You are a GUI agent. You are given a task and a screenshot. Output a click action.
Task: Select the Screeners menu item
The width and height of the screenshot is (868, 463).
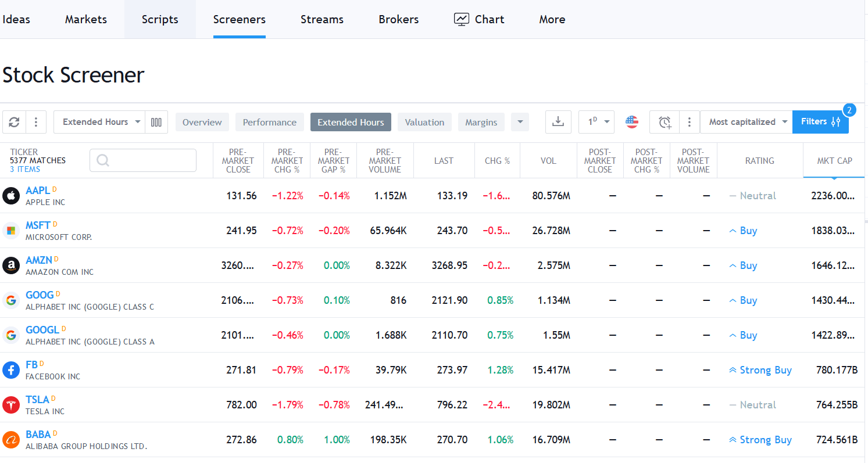[239, 19]
